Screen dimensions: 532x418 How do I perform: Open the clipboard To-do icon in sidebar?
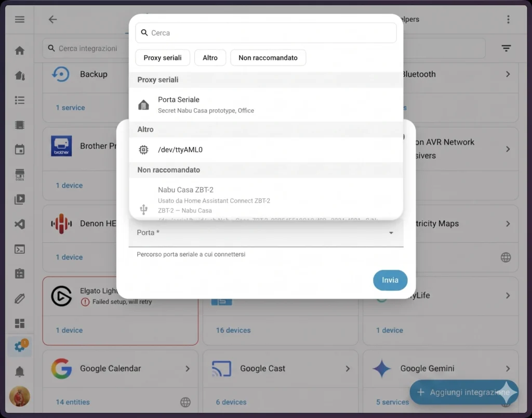click(x=20, y=273)
